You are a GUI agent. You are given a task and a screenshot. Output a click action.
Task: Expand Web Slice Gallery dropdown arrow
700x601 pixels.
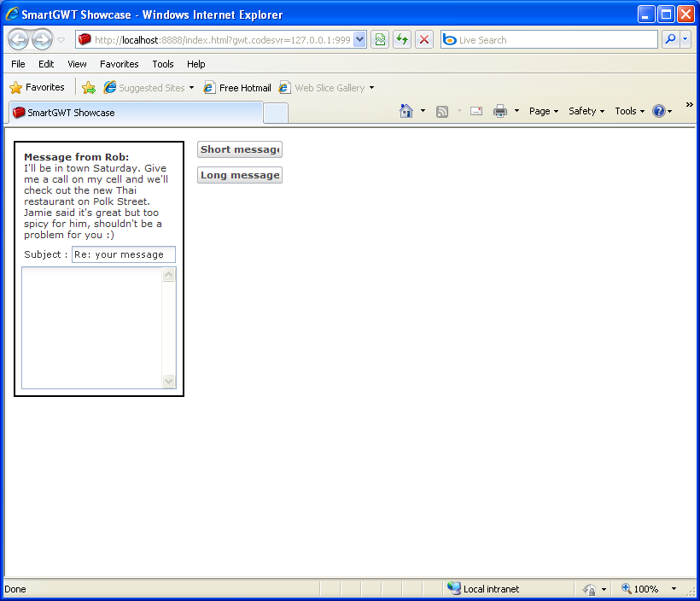pyautogui.click(x=371, y=88)
